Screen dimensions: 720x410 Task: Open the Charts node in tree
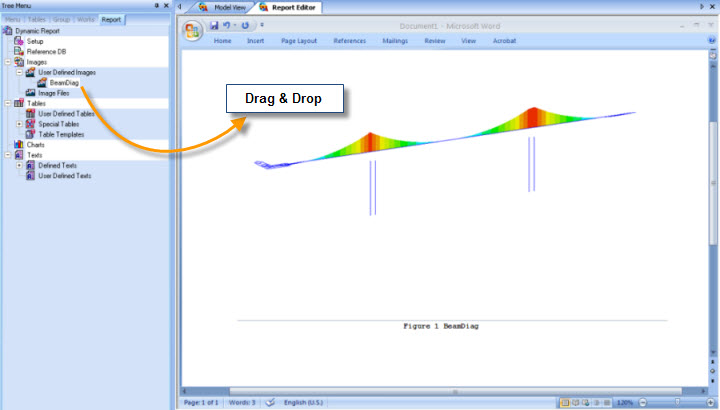35,144
